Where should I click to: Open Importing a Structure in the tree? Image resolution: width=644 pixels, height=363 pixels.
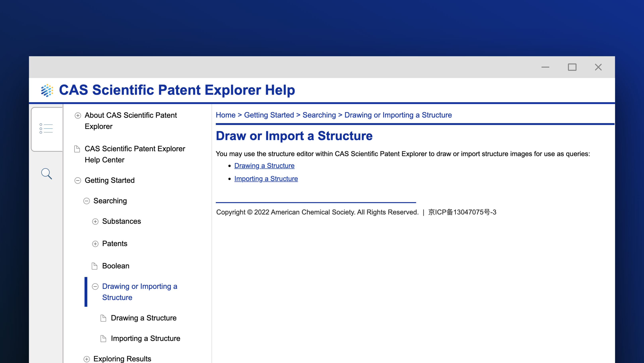pos(145,338)
